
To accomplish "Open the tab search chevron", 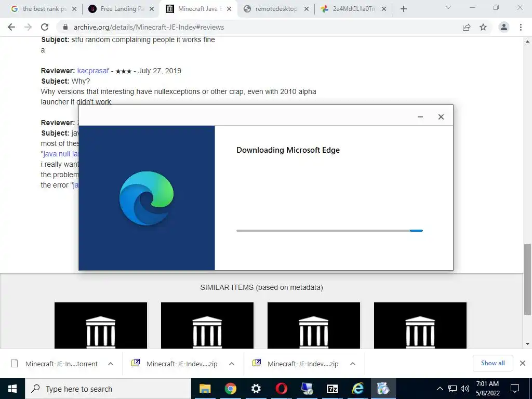I will 448,7.
